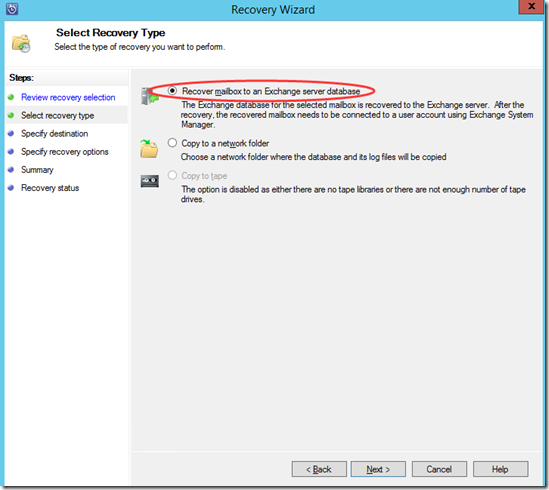The image size is (549, 490).
Task: Click the green bullet beside Select recovery type
Action: [11, 115]
